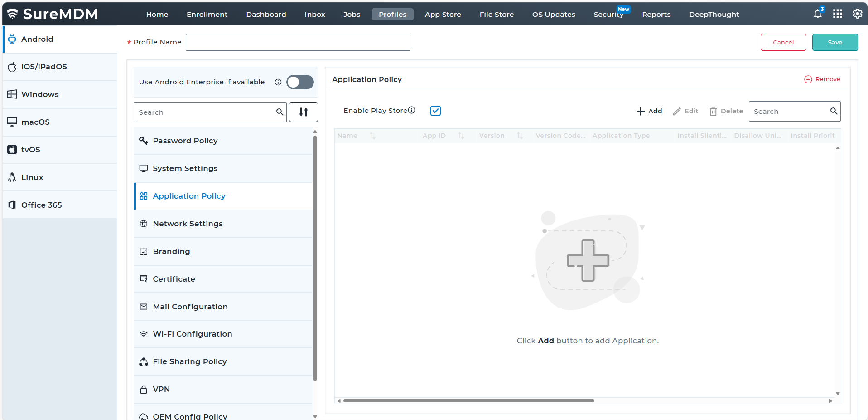Click the sort arrows button beside policy search
Viewport: 868px width, 420px height.
(x=304, y=112)
